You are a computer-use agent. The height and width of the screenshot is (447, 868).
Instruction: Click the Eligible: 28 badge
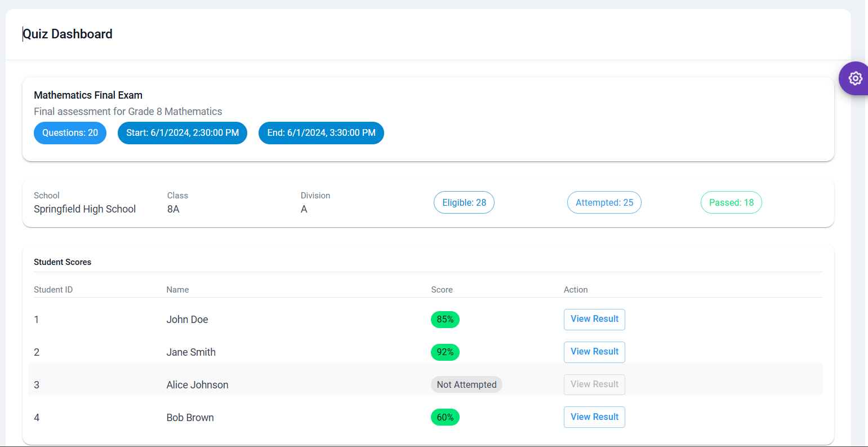tap(464, 202)
